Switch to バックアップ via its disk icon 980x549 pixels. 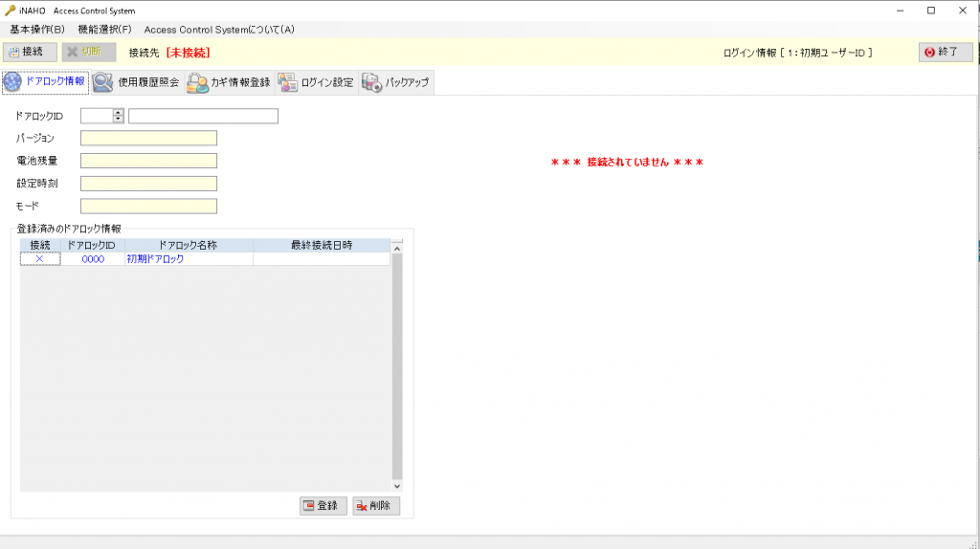coord(371,82)
